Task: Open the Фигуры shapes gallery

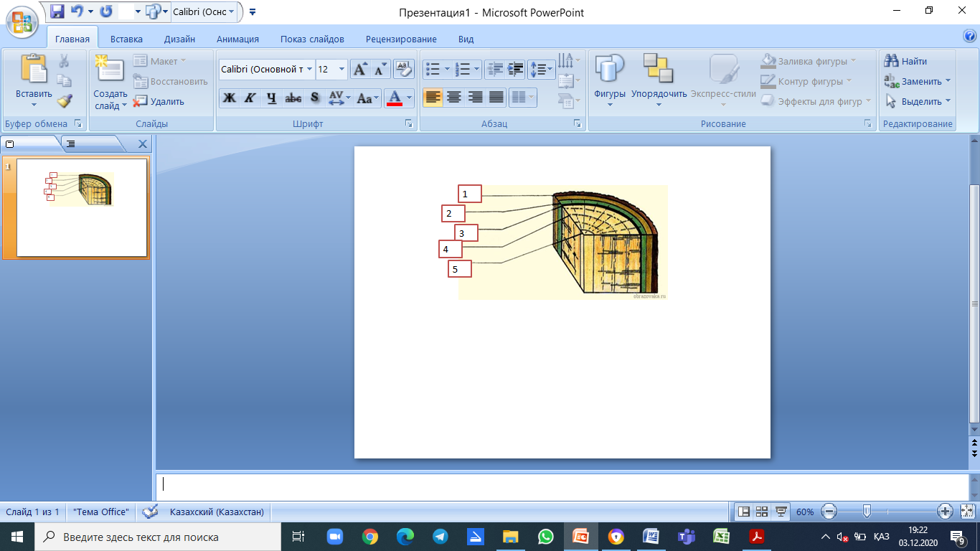Action: [x=610, y=80]
